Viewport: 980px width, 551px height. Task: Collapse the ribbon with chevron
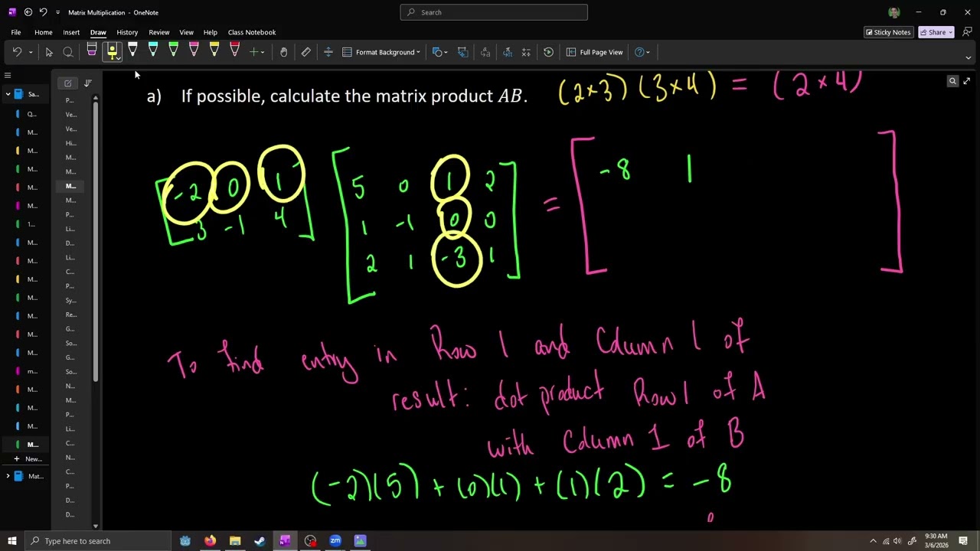pos(968,57)
